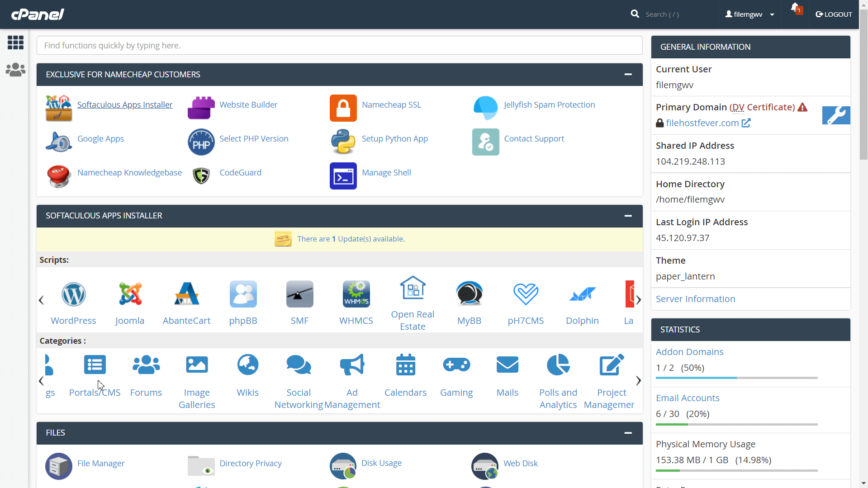
Task: Click the sidebar home grid icon
Action: click(15, 43)
